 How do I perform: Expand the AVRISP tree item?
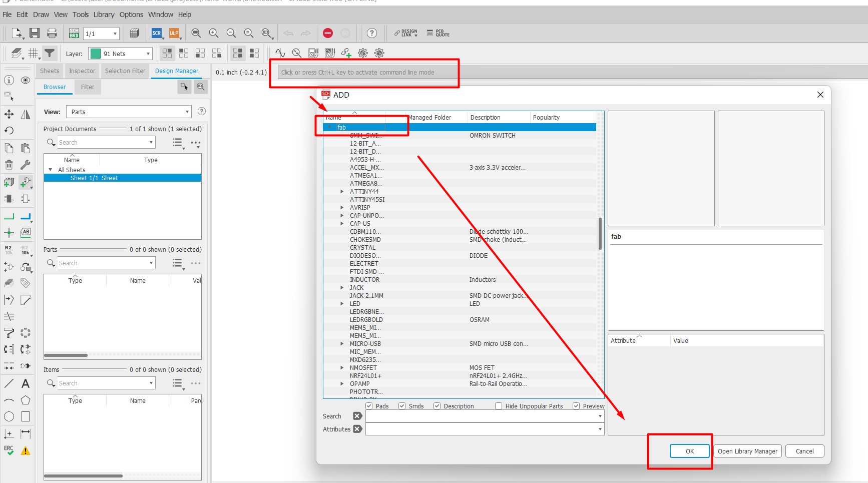click(342, 208)
